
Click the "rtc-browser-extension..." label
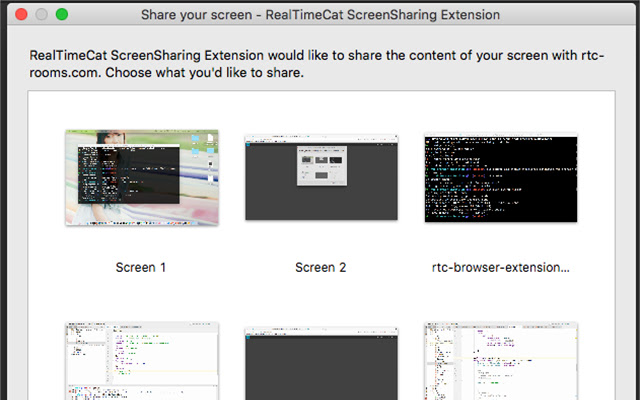click(x=501, y=267)
